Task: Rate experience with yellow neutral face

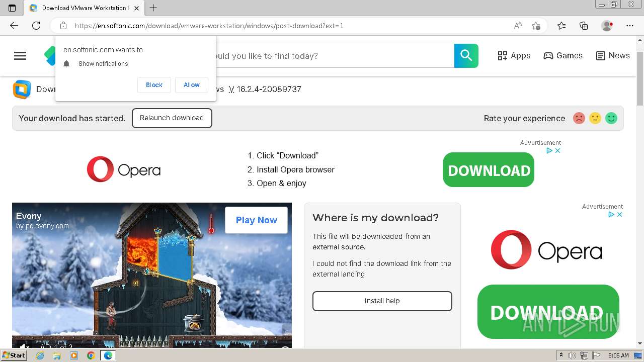Action: click(595, 118)
